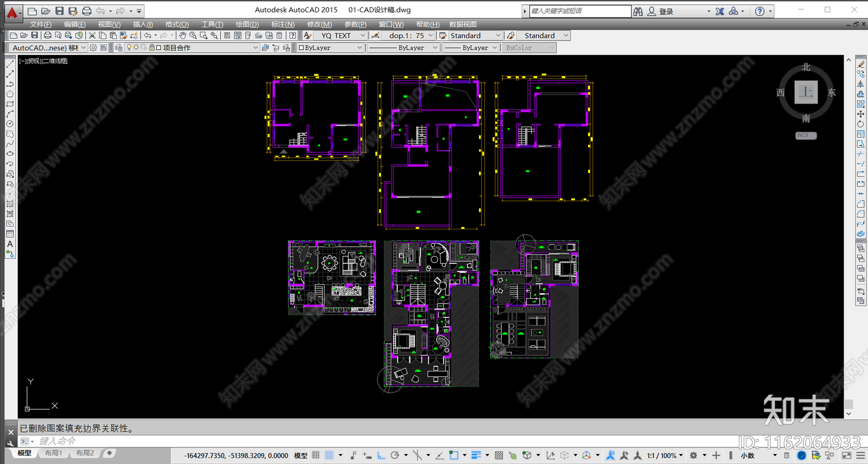This screenshot has height=464, width=868.
Task: Click Clean Screen icon in status bar
Action: (x=846, y=455)
